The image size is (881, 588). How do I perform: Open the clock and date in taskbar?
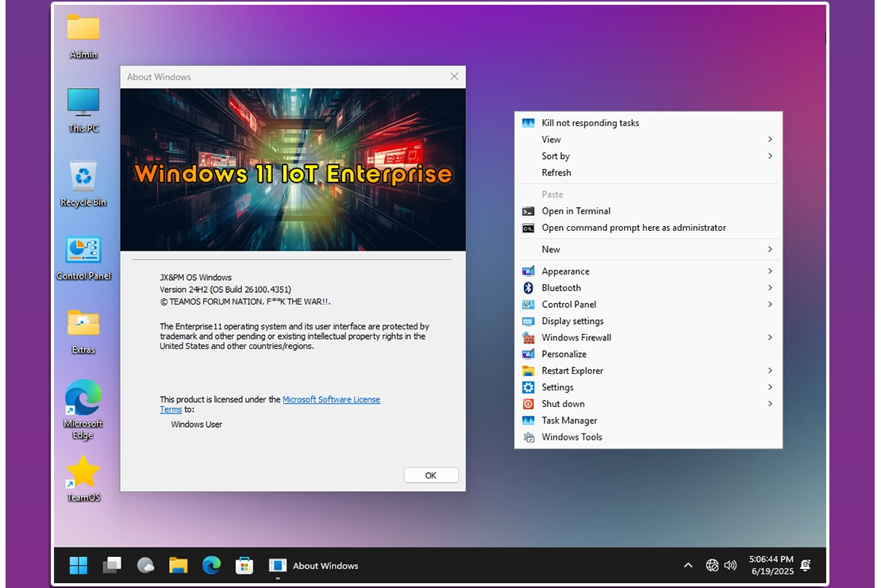click(771, 565)
